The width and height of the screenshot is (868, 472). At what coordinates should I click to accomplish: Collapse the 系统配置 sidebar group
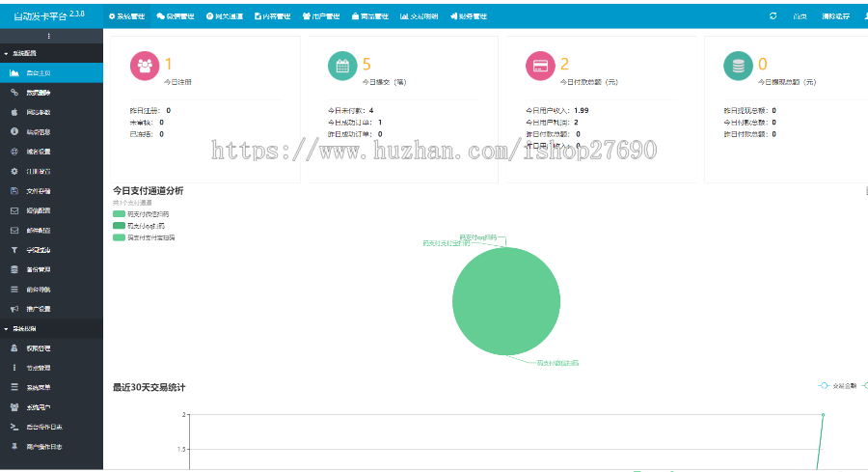point(51,53)
